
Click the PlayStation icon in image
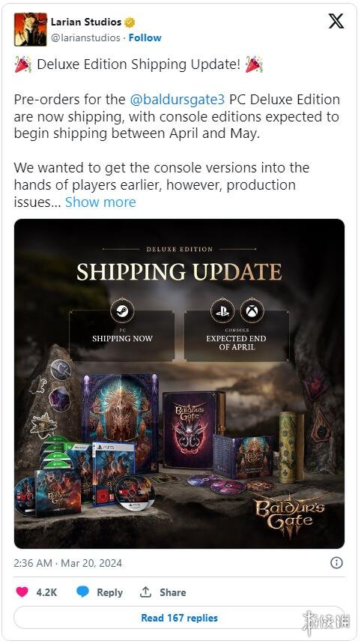coord(222,310)
